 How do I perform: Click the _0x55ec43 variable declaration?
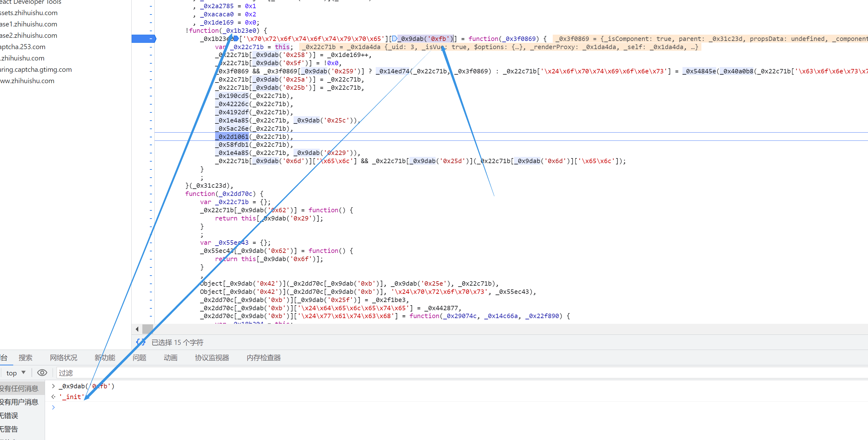point(231,243)
